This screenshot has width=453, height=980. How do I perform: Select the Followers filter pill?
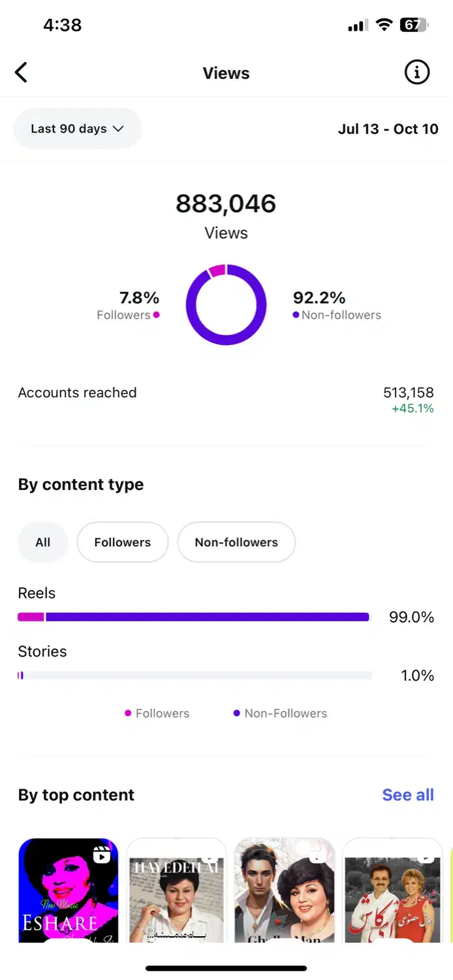coord(123,542)
